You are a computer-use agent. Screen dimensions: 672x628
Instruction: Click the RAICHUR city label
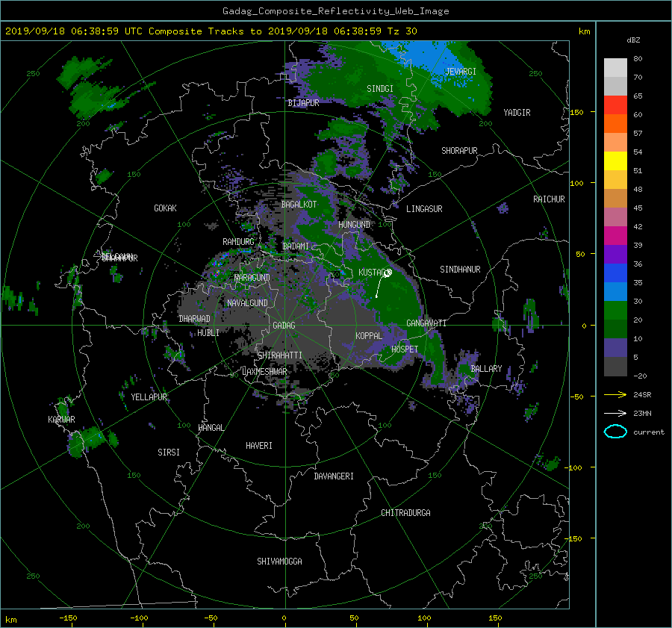click(x=549, y=199)
